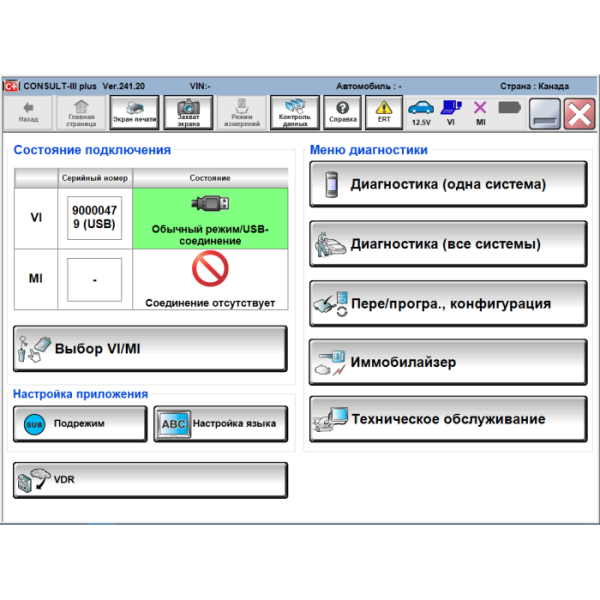Click the 12.5V battery voltage car icon
The image size is (600, 600).
click(x=421, y=111)
